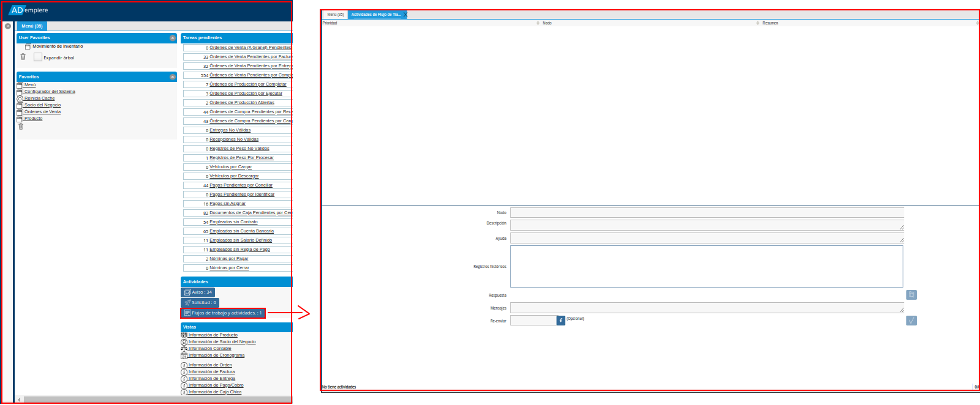This screenshot has height=405, width=980.
Task: Click person icon beside Información de Socio del Negocio
Action: [184, 342]
